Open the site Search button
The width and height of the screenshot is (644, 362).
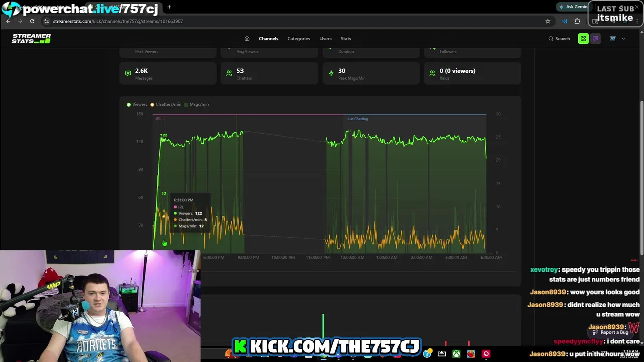(x=559, y=39)
